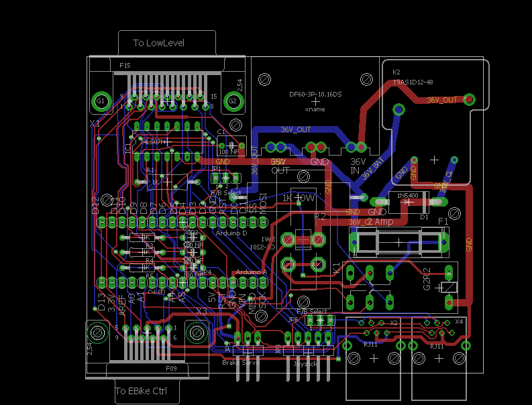Click the To LowLevel connector label
The height and width of the screenshot is (405, 532).
point(158,43)
